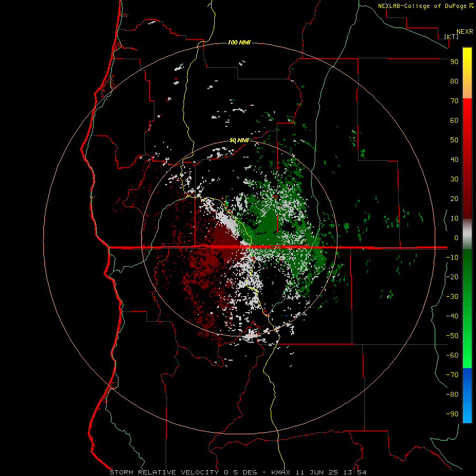Click the 70 value on velocity scale
The height and width of the screenshot is (476, 476).
click(x=454, y=101)
